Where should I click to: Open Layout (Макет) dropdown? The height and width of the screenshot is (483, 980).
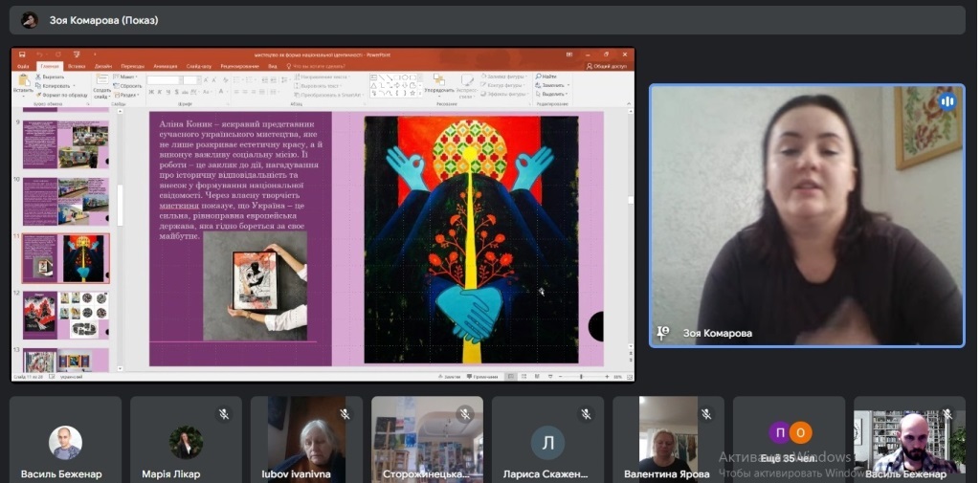pyautogui.click(x=126, y=77)
